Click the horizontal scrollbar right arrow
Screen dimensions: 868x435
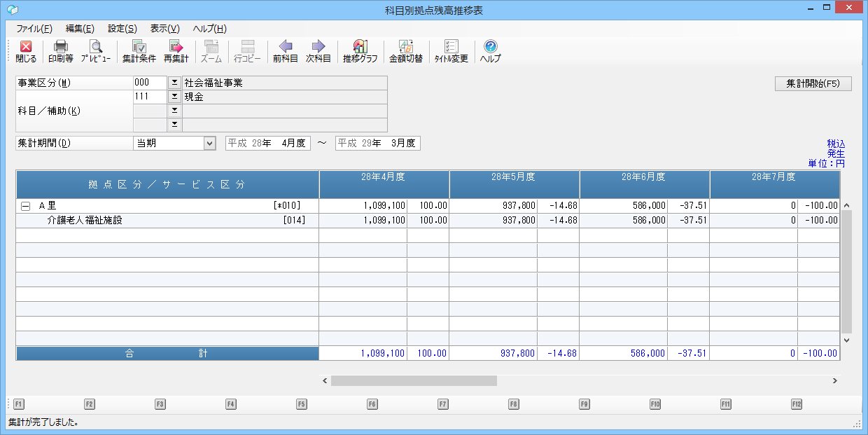click(x=834, y=380)
